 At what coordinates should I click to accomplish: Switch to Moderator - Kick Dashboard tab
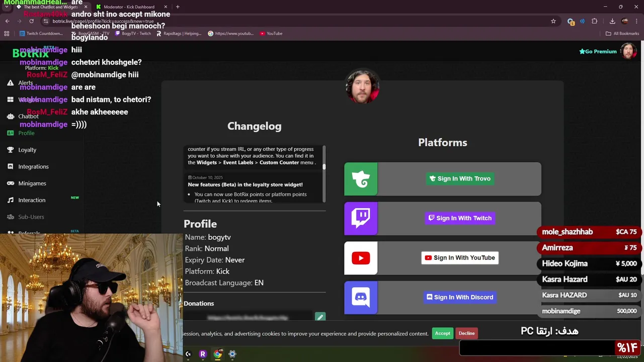coord(129,7)
